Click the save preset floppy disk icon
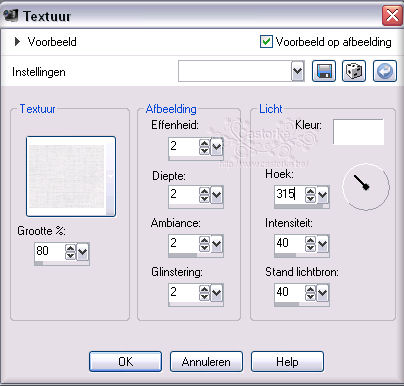The height and width of the screenshot is (386, 404). [x=324, y=71]
